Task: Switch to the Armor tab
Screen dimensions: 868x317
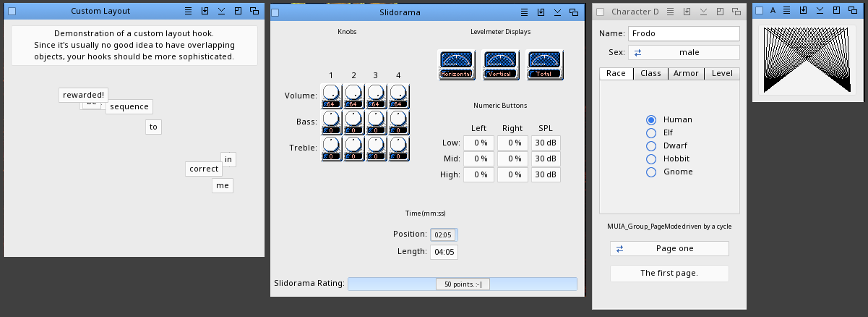Action: 686,73
